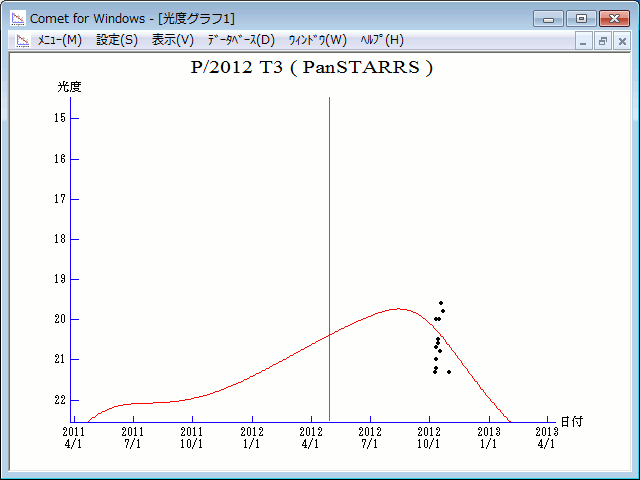Maximize the Comet for Windows main window

[x=581, y=18]
